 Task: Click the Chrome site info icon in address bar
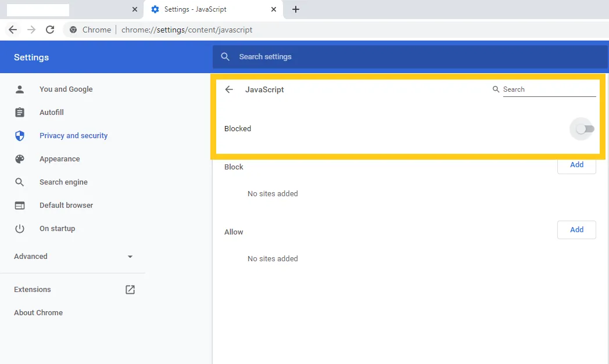(73, 30)
